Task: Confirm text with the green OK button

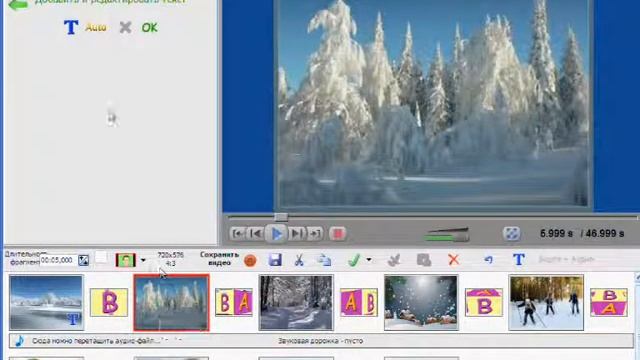Action: (149, 28)
